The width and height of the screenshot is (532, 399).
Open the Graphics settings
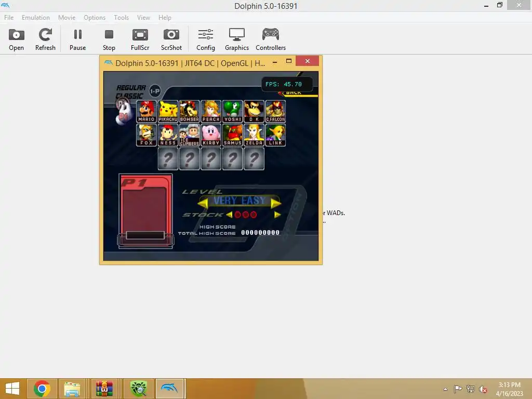click(x=237, y=39)
